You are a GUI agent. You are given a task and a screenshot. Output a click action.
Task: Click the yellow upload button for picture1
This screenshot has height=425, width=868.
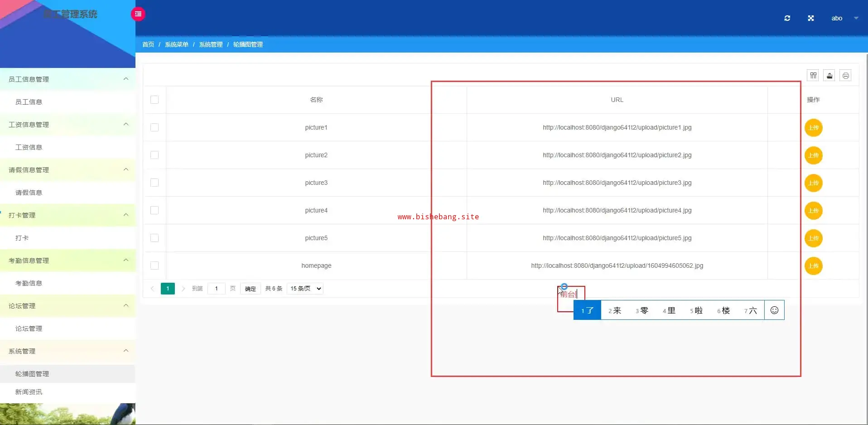tap(813, 128)
